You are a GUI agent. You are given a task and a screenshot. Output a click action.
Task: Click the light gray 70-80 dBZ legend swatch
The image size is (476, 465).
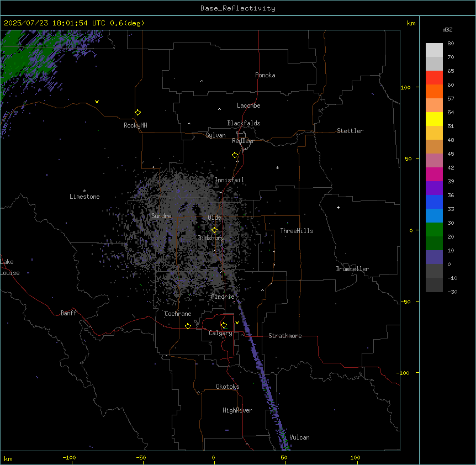(434, 50)
